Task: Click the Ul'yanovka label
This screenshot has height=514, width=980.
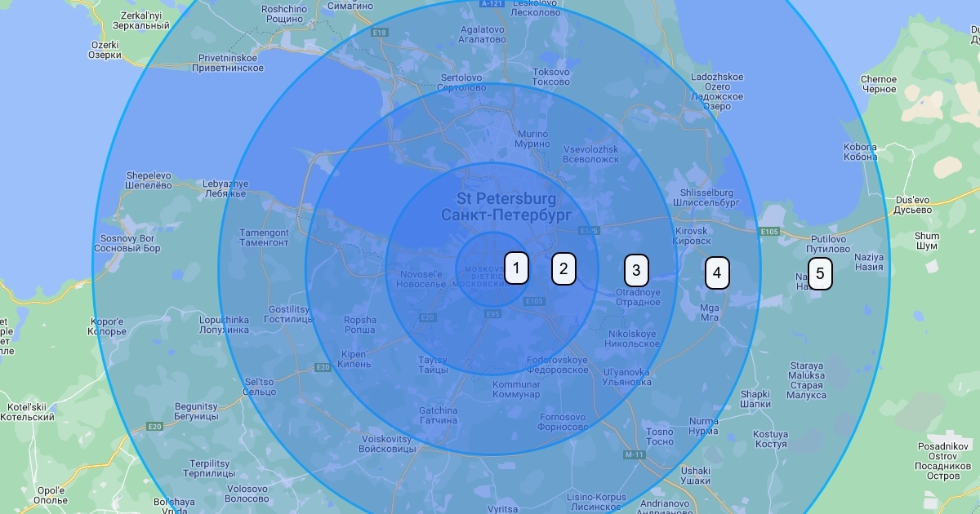Action: pyautogui.click(x=626, y=378)
